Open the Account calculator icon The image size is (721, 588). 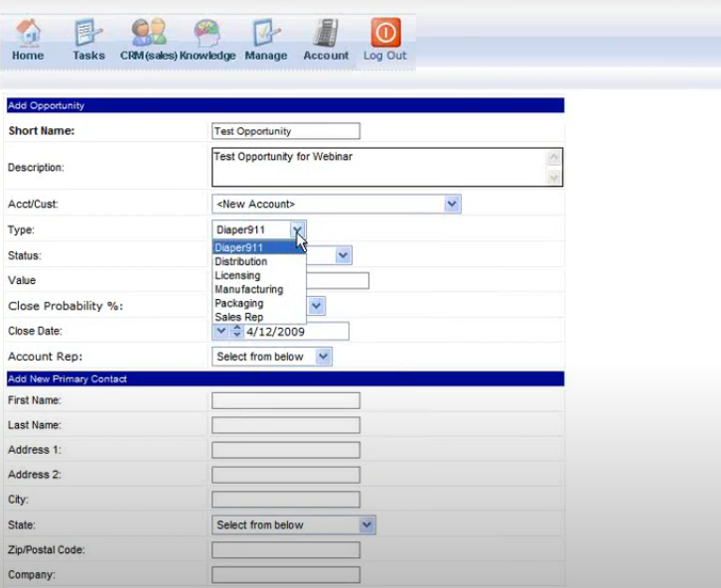(x=326, y=33)
